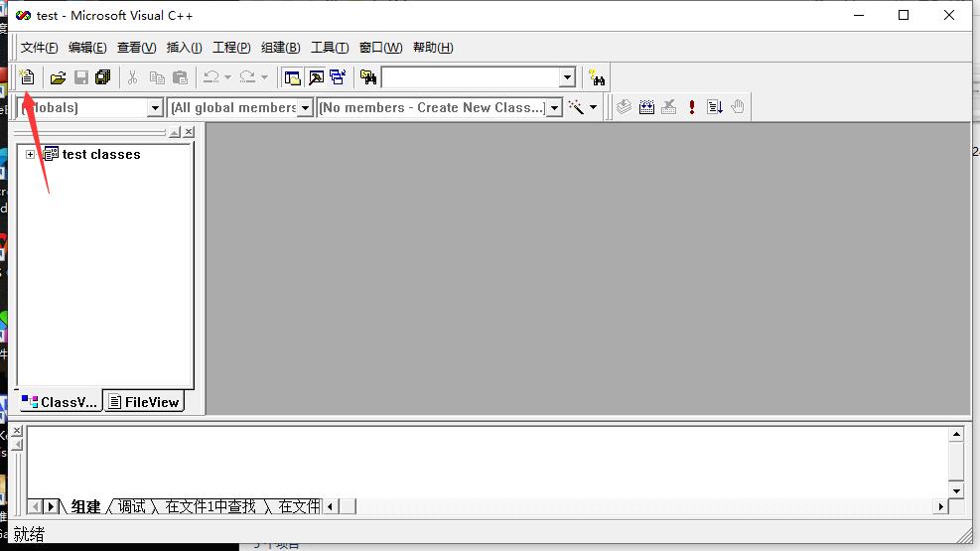This screenshot has width=980, height=551.
Task: Click the Redo arrow icon
Action: 247,77
